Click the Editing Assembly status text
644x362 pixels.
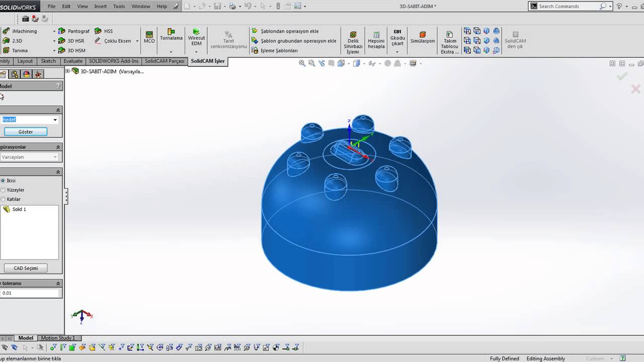(x=546, y=358)
